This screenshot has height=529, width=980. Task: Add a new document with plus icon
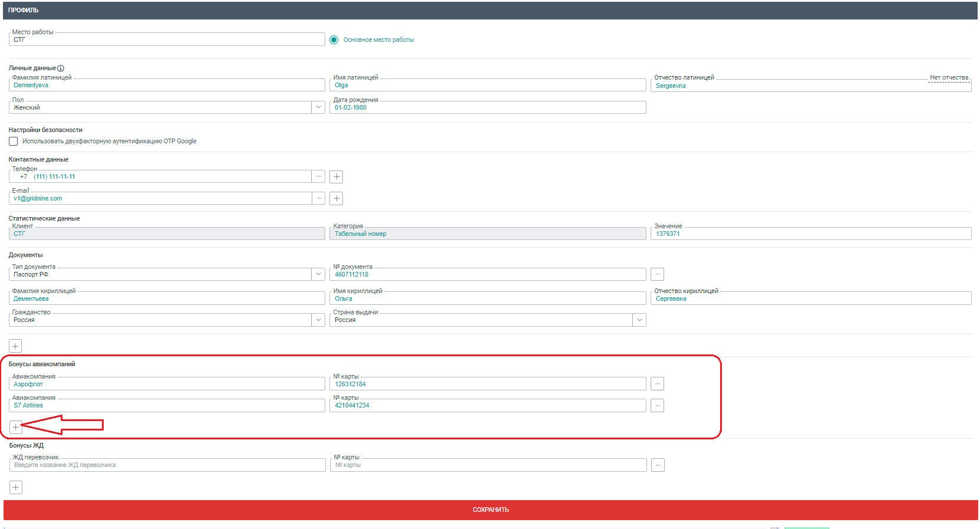point(15,346)
